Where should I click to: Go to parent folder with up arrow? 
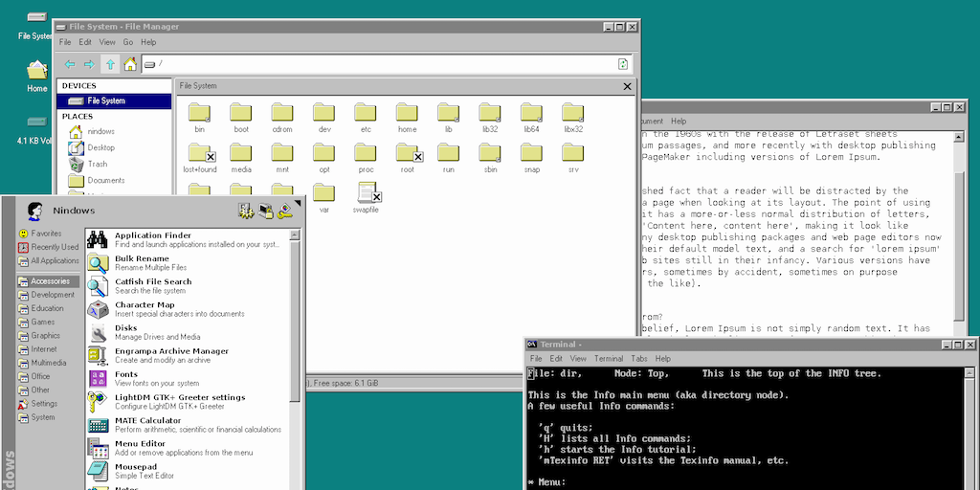(110, 64)
